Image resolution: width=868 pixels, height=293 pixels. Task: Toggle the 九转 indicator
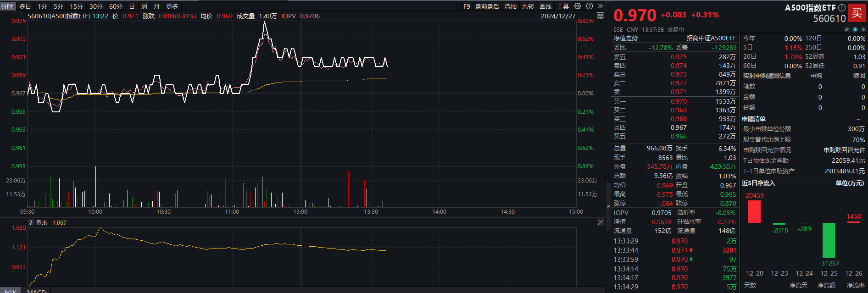click(x=528, y=6)
